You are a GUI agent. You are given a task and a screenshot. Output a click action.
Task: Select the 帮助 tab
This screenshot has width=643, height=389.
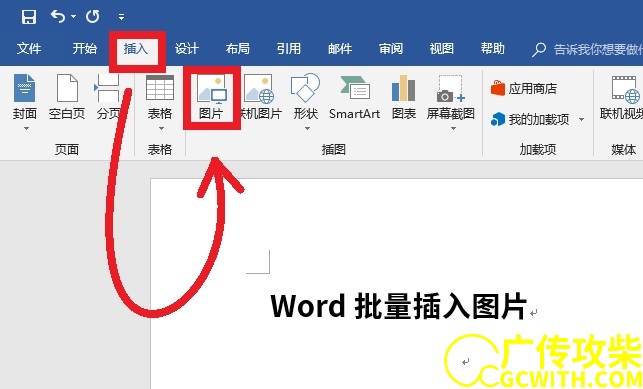(493, 48)
